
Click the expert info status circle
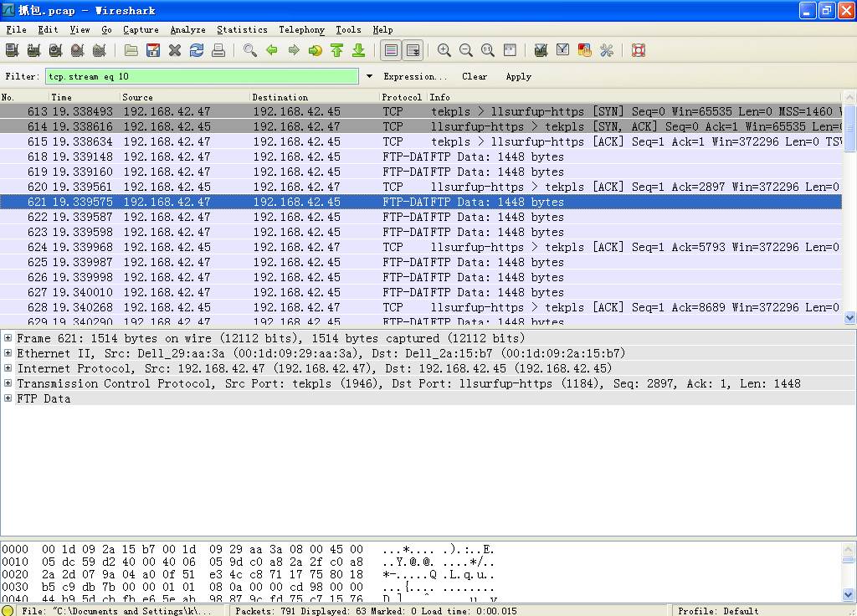(8, 610)
